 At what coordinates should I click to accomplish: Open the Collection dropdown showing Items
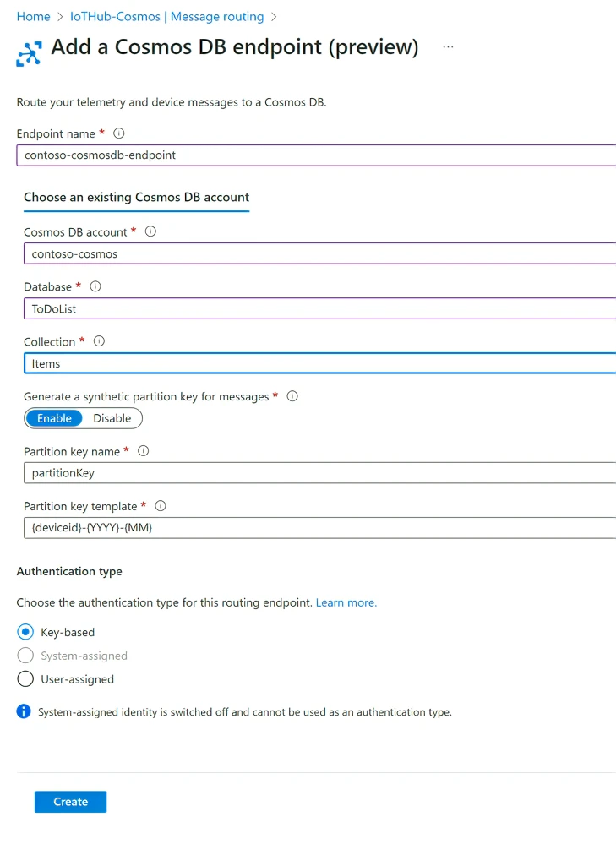pos(321,363)
